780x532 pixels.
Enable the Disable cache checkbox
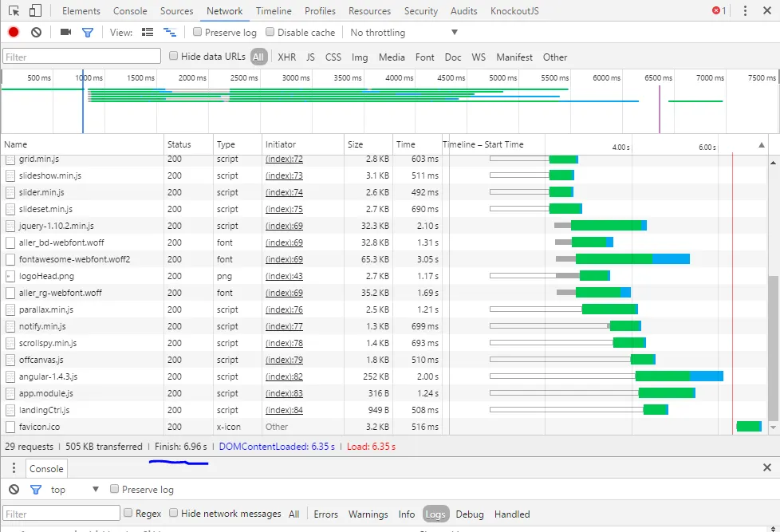tap(270, 32)
